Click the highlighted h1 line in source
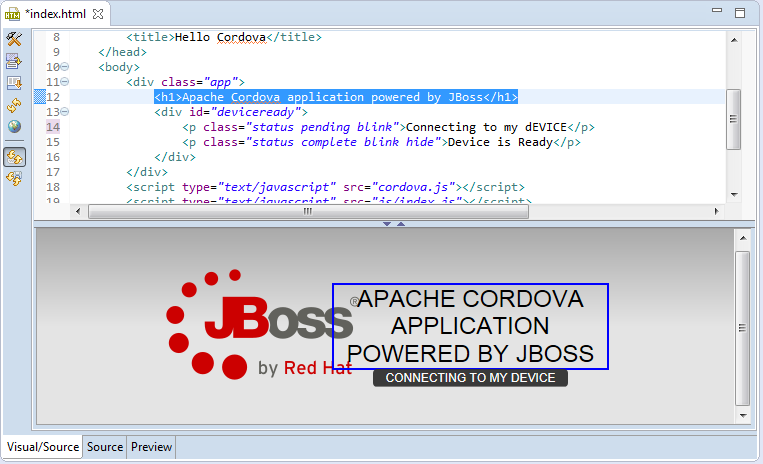The height and width of the screenshot is (464, 763). [336, 97]
